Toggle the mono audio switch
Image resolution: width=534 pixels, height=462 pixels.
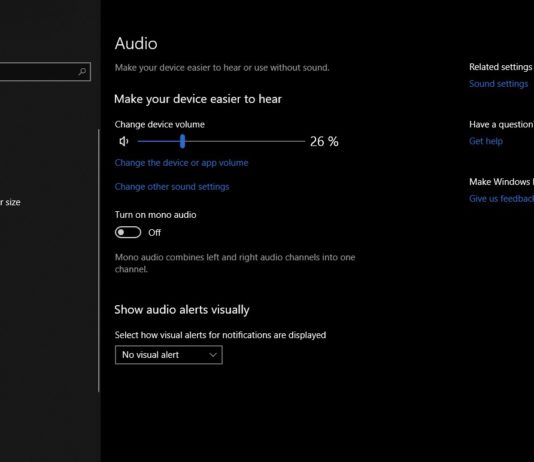[x=128, y=233]
